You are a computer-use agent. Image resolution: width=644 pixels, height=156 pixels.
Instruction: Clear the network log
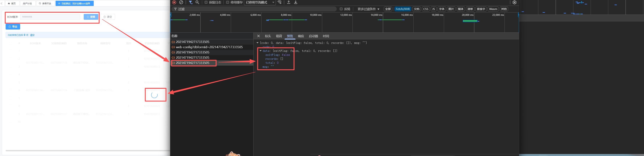(181, 2)
